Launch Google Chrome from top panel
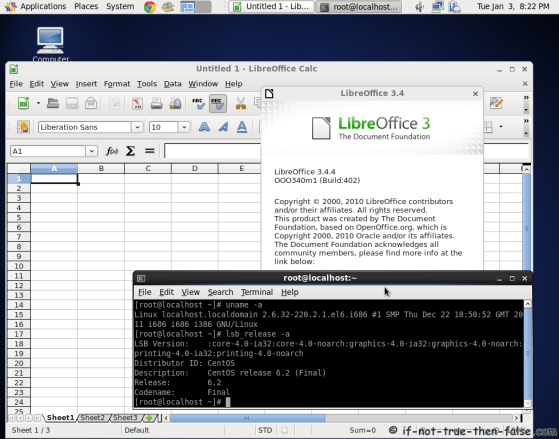This screenshot has width=559, height=439. [x=150, y=7]
